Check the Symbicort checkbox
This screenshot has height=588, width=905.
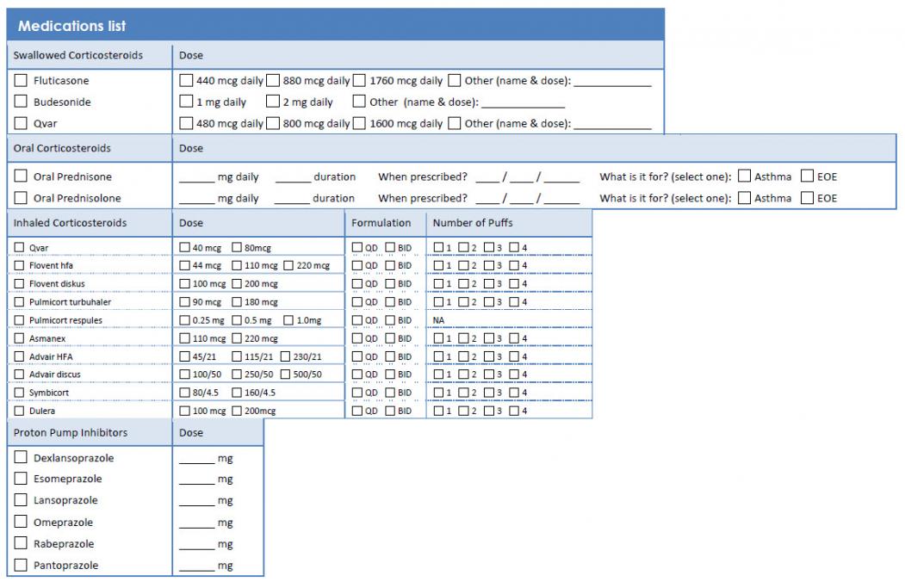click(x=19, y=393)
